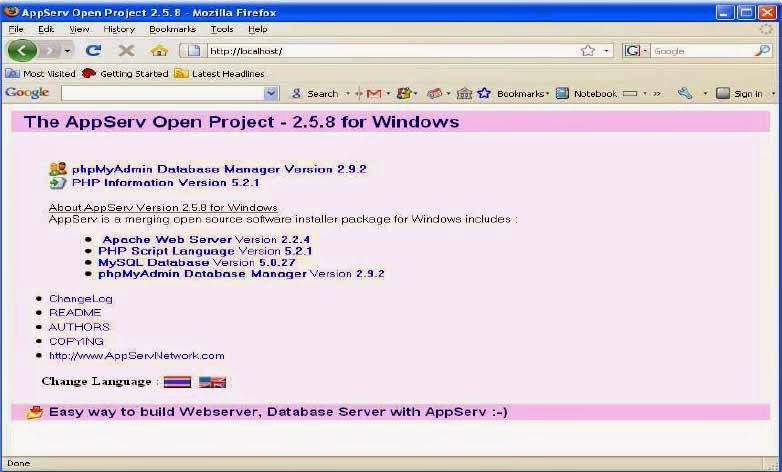Open the Gmail icon dropdown arrow

tap(388, 94)
